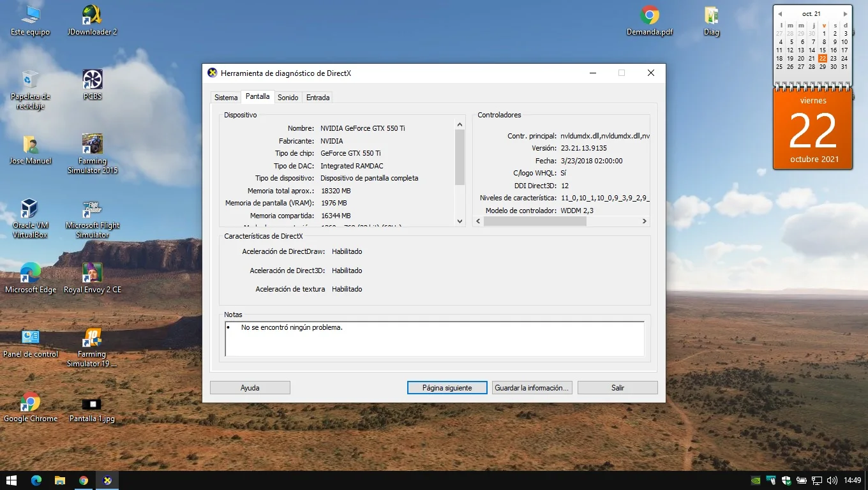This screenshot has width=868, height=490.
Task: Click the WDDM 2,3 driver model value
Action: 577,211
